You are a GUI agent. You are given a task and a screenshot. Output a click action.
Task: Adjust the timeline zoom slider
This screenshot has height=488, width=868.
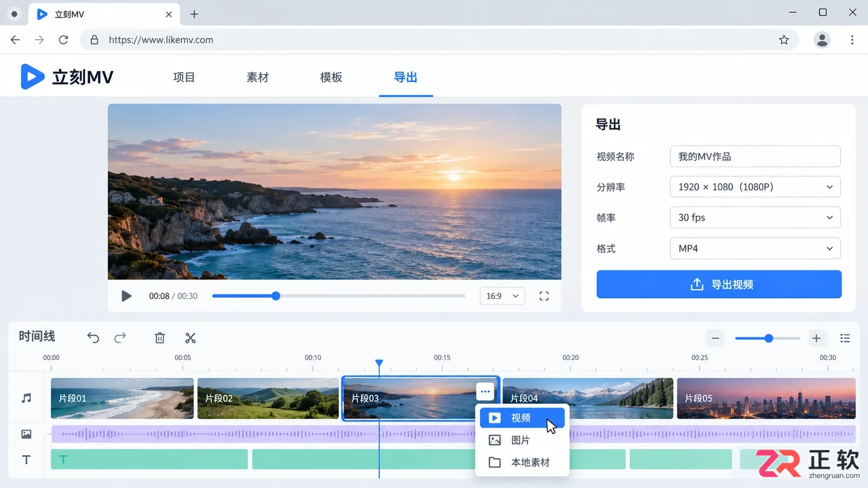click(768, 339)
